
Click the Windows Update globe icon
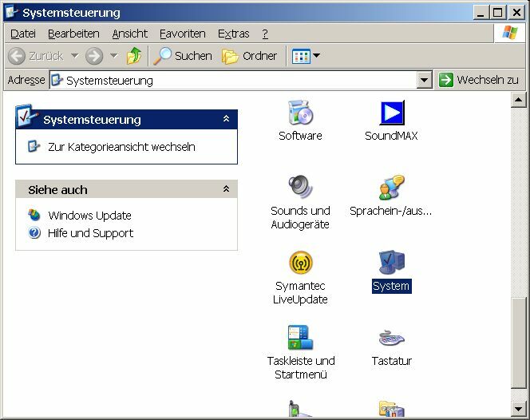point(34,215)
